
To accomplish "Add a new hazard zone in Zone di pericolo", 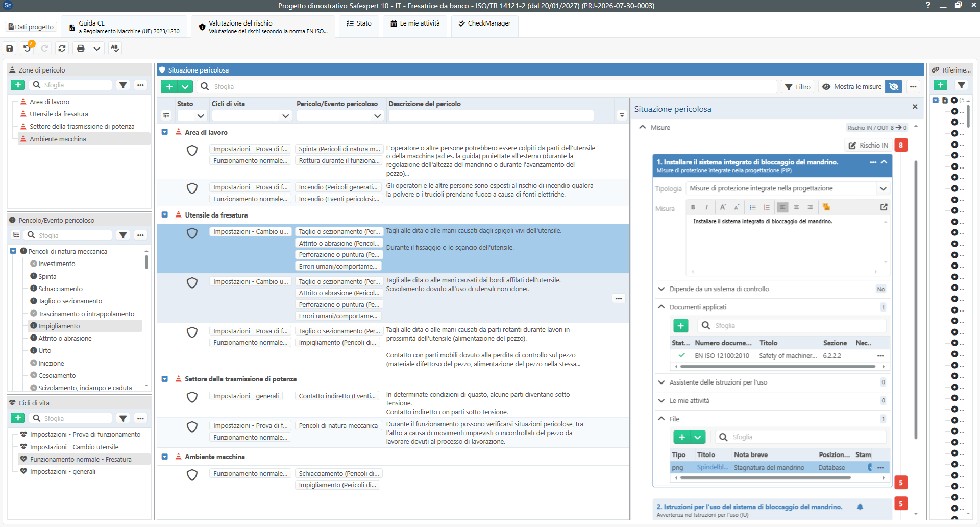I will point(18,85).
